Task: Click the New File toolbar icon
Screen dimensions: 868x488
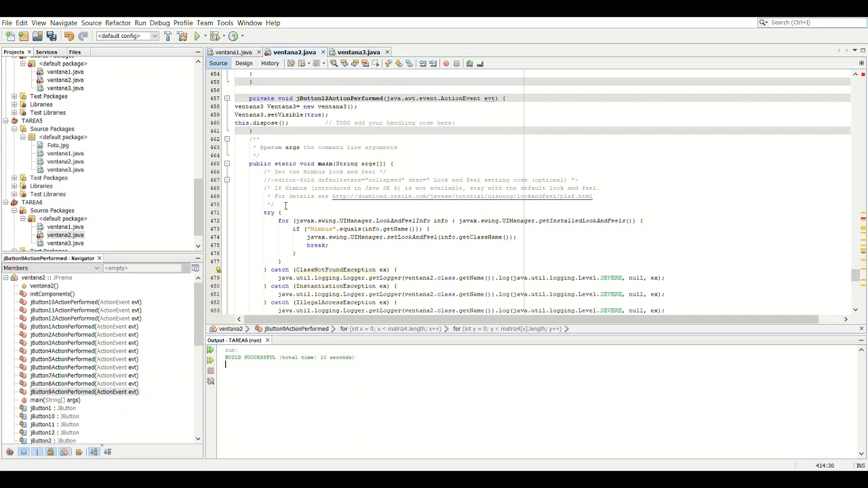Action: pos(10,36)
